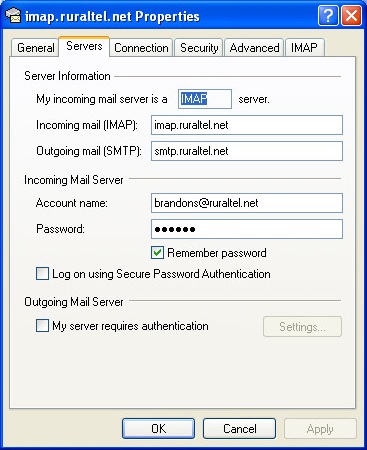This screenshot has height=450, width=367.
Task: Click the Outgoing mail (SMTP) server field
Action: 247,151
